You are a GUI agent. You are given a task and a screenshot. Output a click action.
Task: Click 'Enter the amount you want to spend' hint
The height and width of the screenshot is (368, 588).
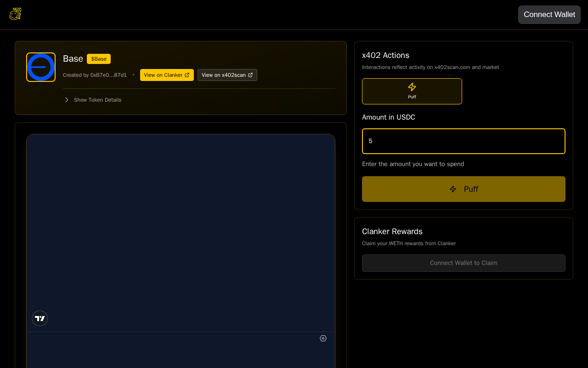(x=413, y=164)
